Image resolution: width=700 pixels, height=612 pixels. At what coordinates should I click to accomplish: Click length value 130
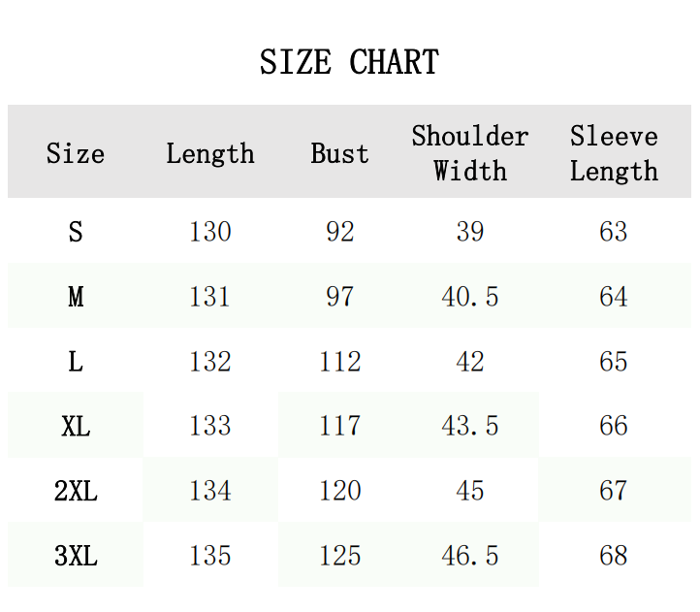(x=210, y=232)
